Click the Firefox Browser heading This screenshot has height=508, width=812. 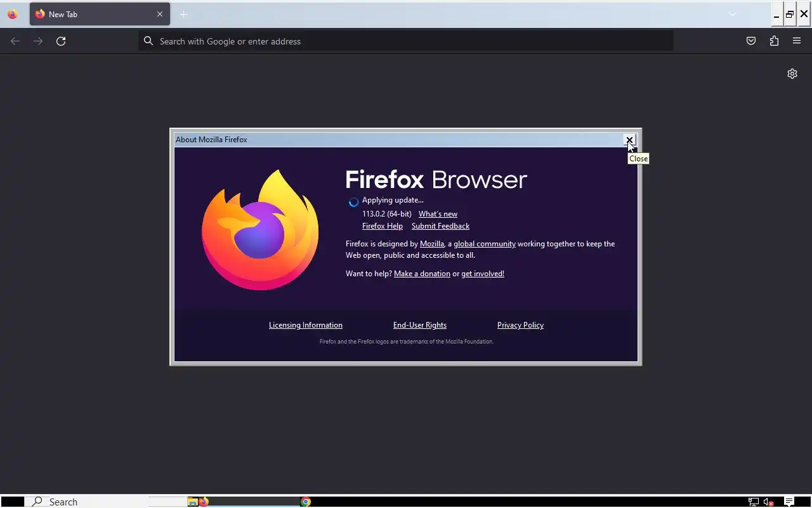pos(436,180)
